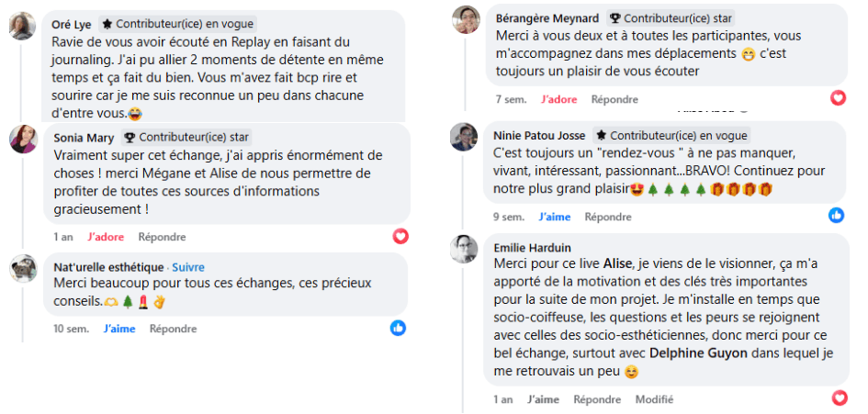Toggle J'aime on Nat'urelle esthétique comment

[x=118, y=329]
